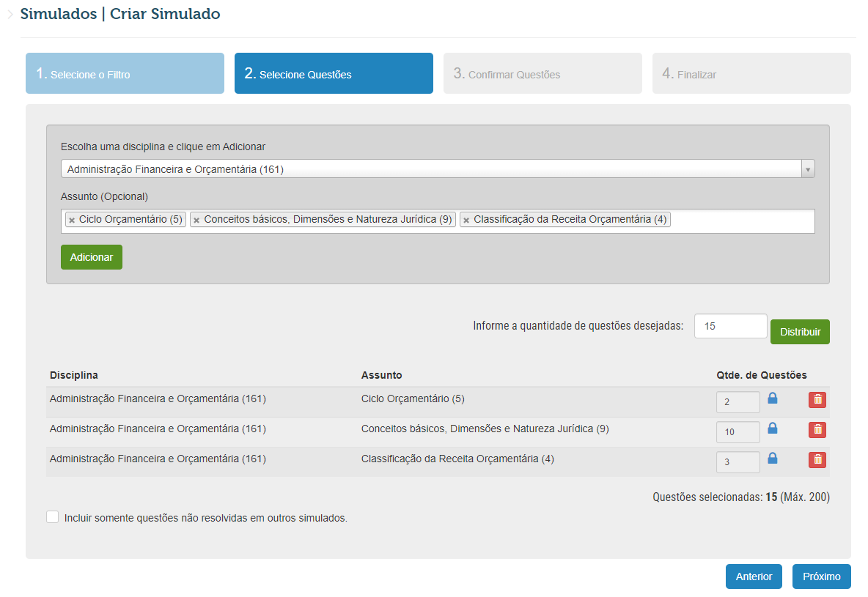868x597 pixels.
Task: Enable 'Incluir somente questões não resolvidas' checkbox
Action: [52, 516]
